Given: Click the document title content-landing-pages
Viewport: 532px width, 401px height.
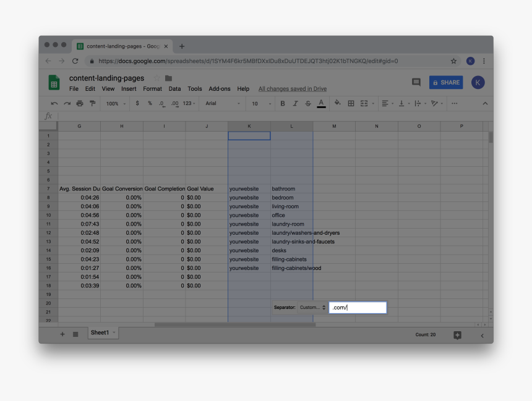Looking at the screenshot, I should tap(106, 78).
